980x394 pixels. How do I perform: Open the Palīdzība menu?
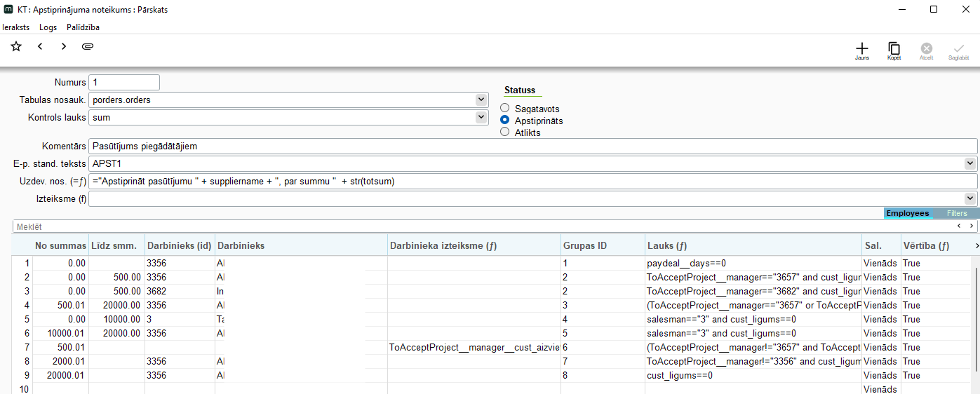click(83, 27)
